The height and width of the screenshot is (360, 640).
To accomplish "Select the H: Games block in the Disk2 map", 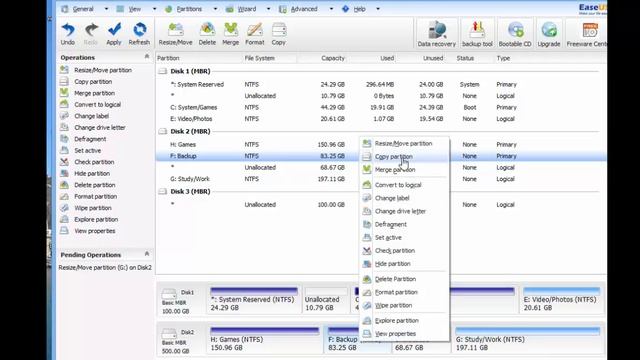I will pyautogui.click(x=265, y=340).
